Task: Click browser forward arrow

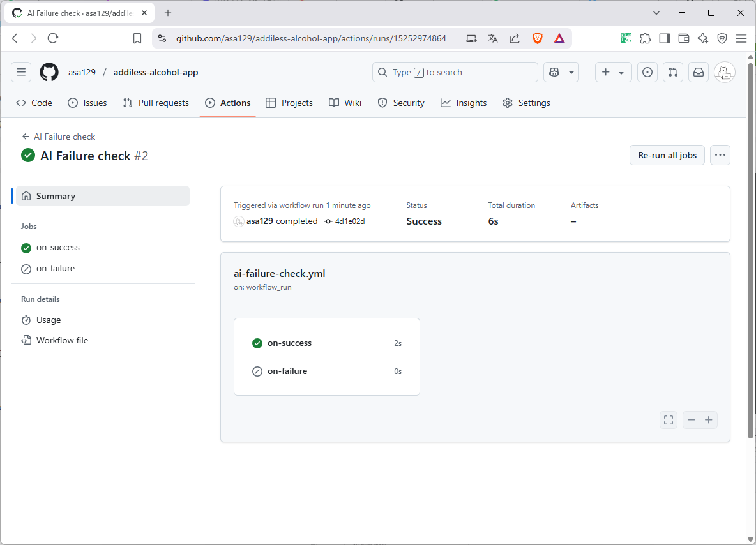Action: point(33,38)
